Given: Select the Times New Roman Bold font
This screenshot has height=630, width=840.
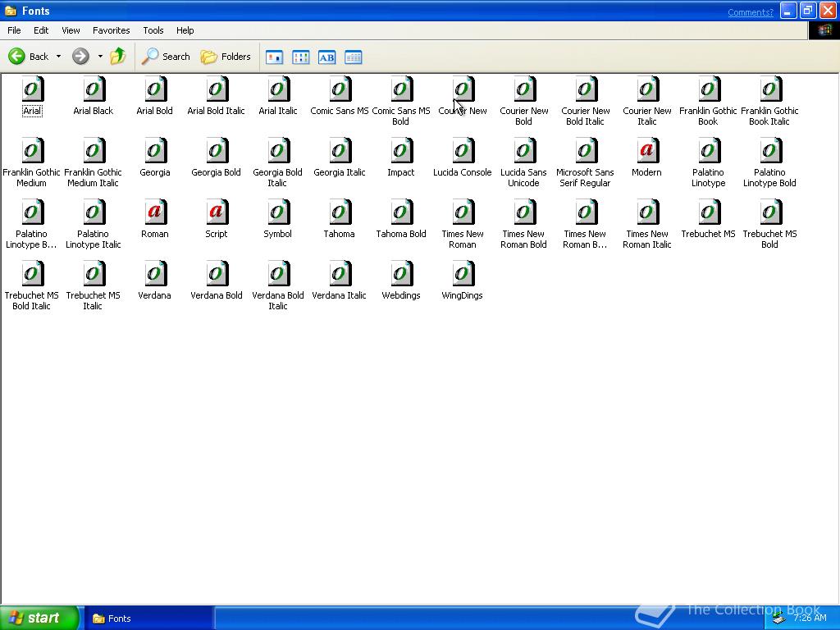Looking at the screenshot, I should [524, 212].
